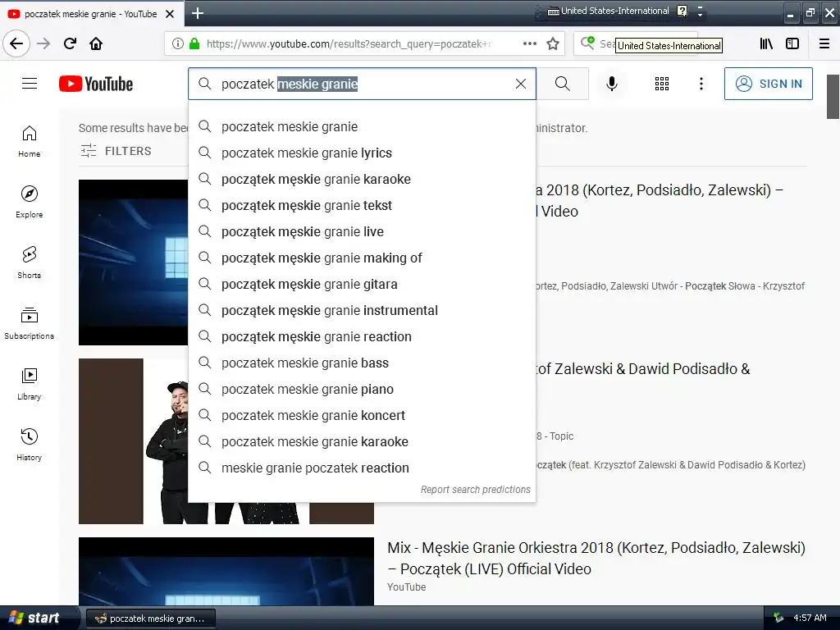The width and height of the screenshot is (840, 630).
Task: Choose suggestion początek męskie granie reaction
Action: pyautogui.click(x=362, y=336)
